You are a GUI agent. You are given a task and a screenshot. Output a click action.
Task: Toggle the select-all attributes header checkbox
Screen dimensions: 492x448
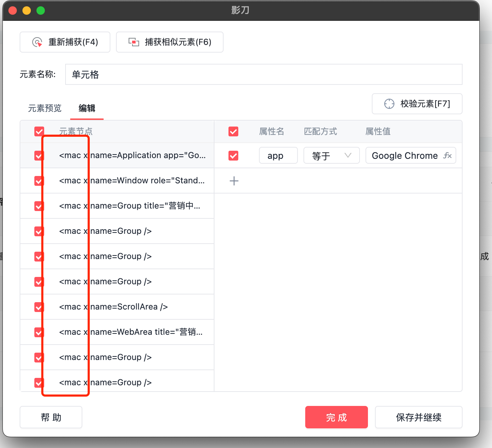(x=233, y=131)
